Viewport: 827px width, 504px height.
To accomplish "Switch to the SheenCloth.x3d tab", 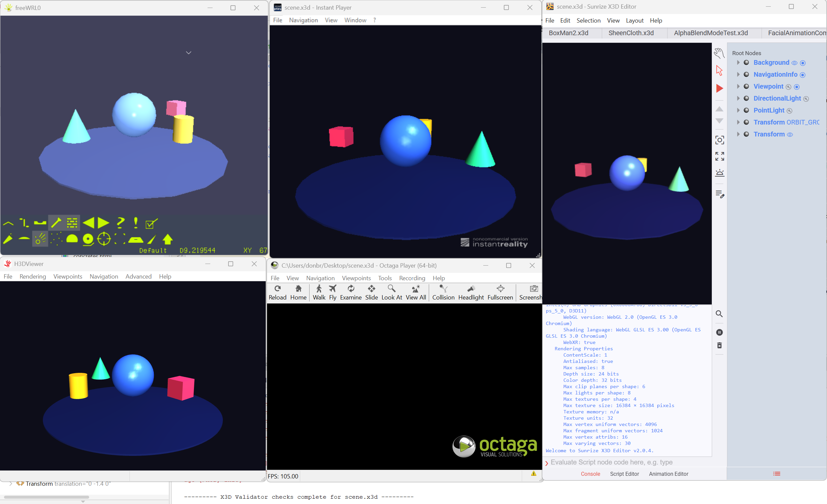I will tap(631, 33).
